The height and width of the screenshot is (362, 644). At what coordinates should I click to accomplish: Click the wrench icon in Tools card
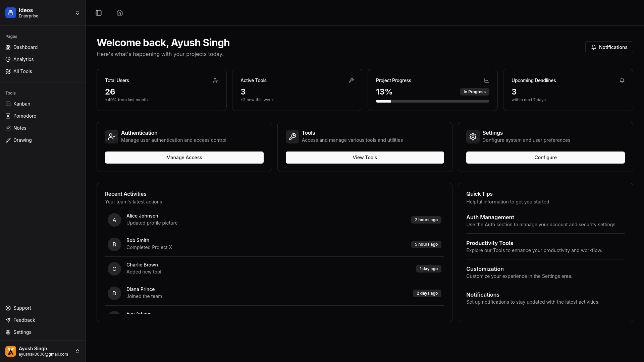[x=292, y=137]
